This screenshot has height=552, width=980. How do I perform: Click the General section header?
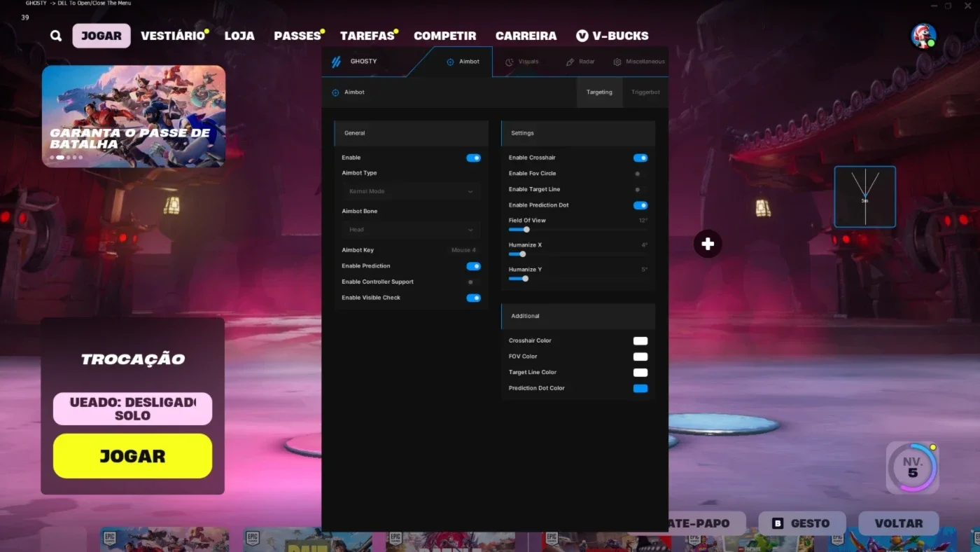[x=412, y=133]
